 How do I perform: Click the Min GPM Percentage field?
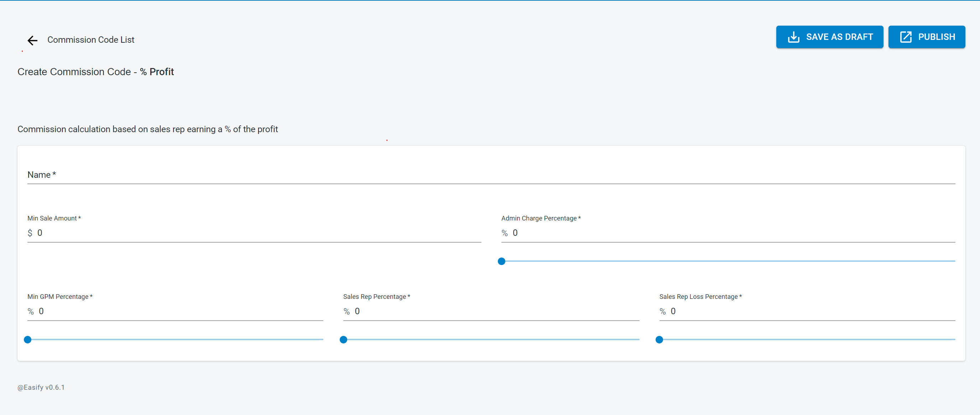point(175,311)
